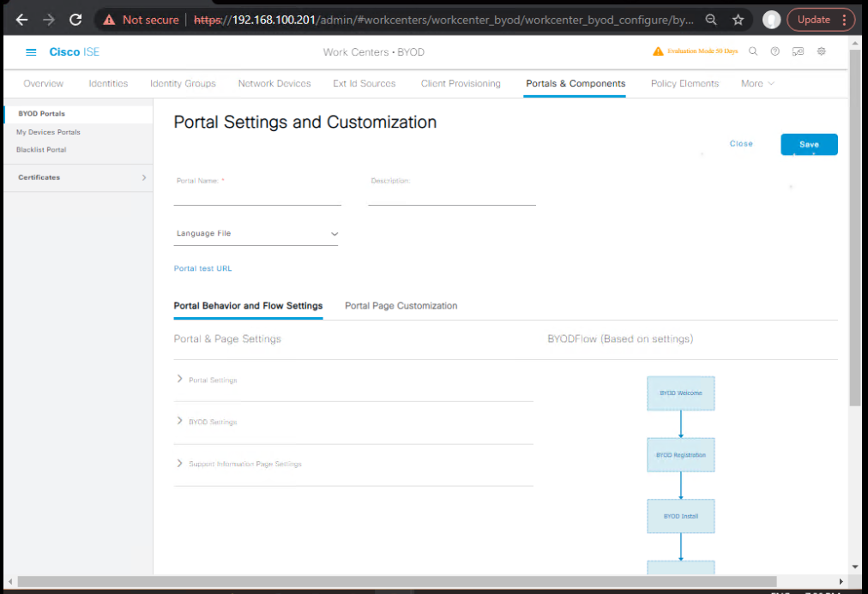Click the vertical scrollbar up arrow
The height and width of the screenshot is (594, 868).
pyautogui.click(x=855, y=43)
